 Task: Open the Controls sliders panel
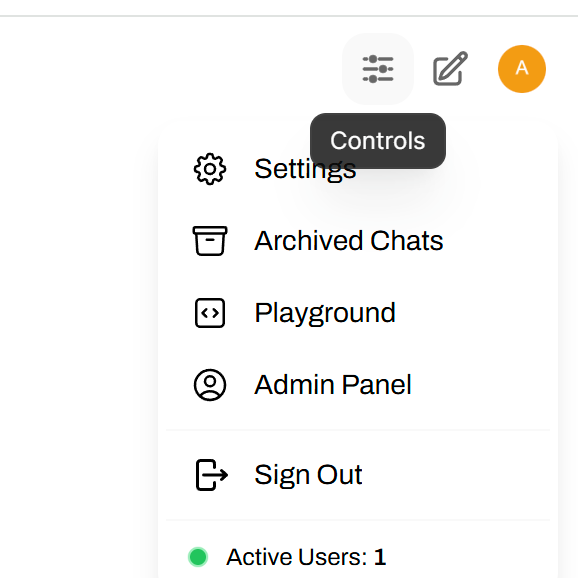coord(378,69)
